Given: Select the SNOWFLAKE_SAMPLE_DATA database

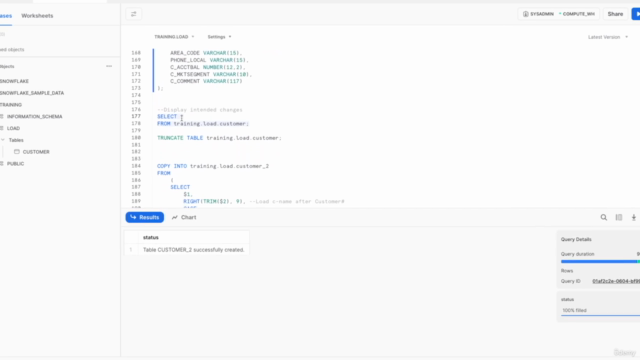Looking at the screenshot, I should pos(32,93).
